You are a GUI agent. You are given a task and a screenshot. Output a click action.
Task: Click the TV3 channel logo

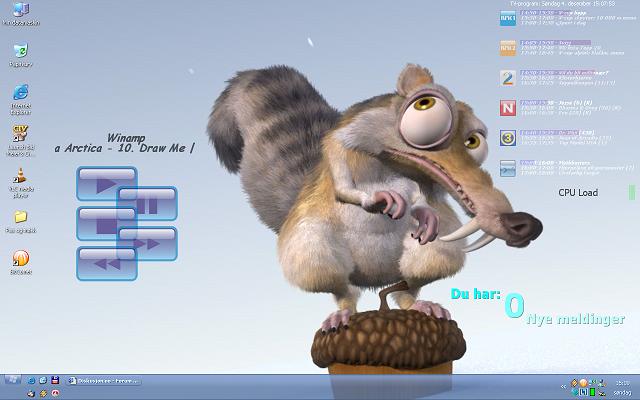coord(508,138)
